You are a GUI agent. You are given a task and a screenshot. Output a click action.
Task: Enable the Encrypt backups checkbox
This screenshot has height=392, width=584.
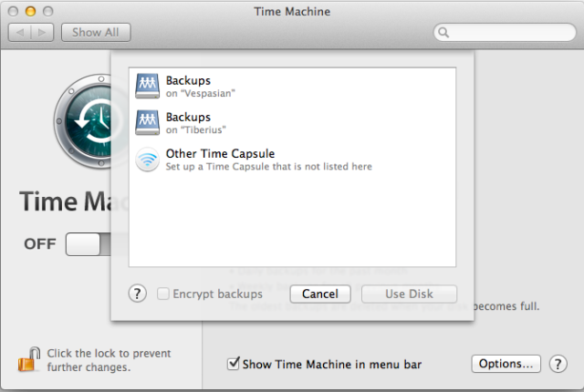tap(162, 294)
